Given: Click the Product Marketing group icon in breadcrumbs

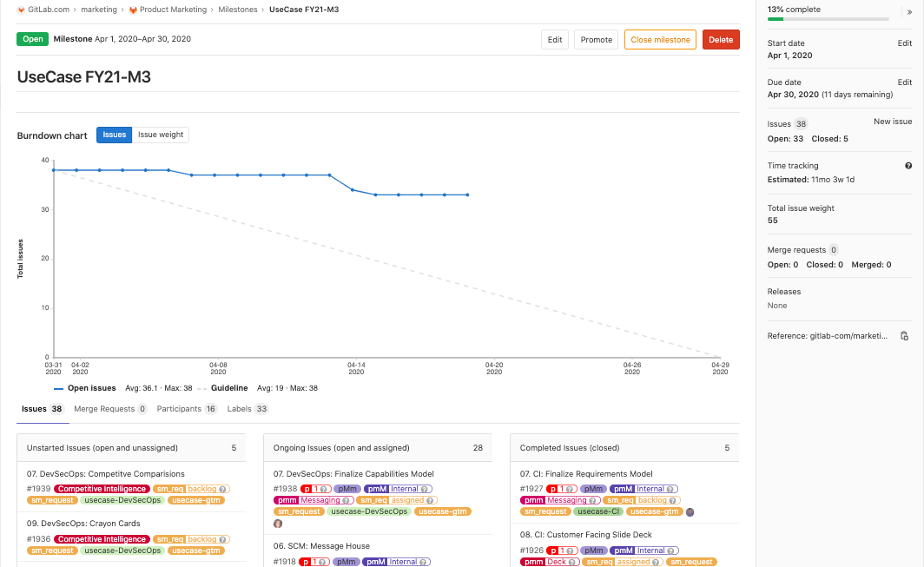Looking at the screenshot, I should click(133, 10).
